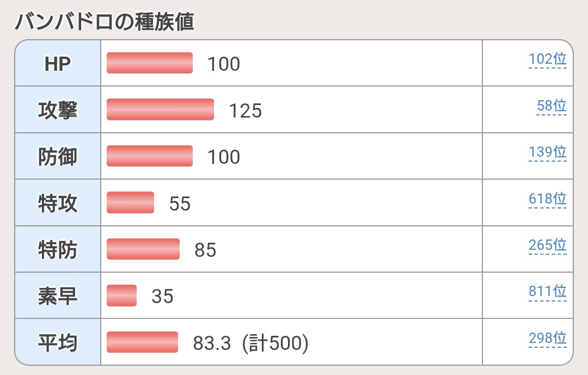Select the 平均 row header cell
The height and width of the screenshot is (375, 588).
click(58, 342)
